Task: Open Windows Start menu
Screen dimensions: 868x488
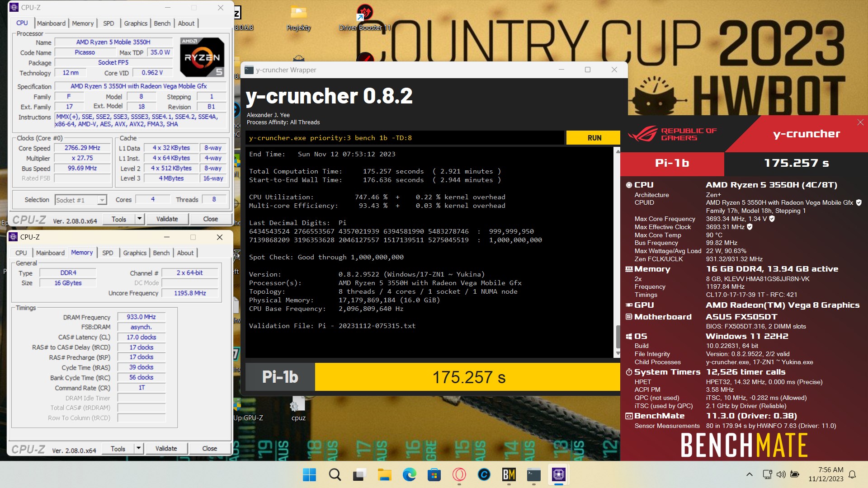Action: tap(310, 474)
